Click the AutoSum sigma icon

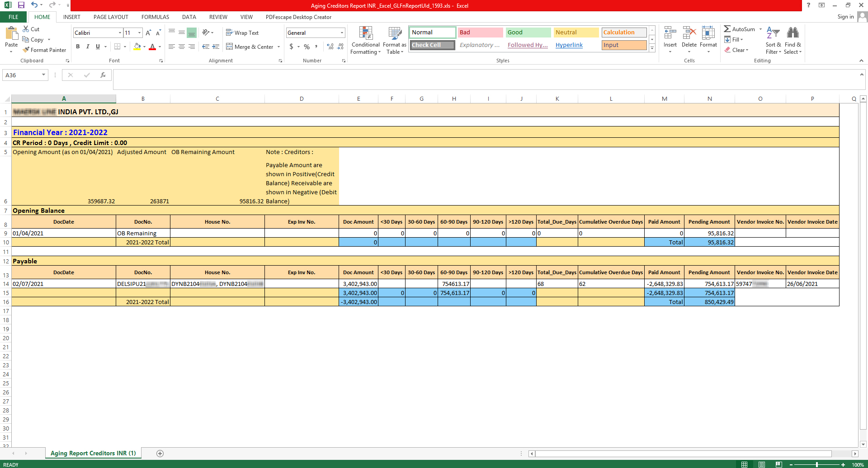tap(727, 29)
